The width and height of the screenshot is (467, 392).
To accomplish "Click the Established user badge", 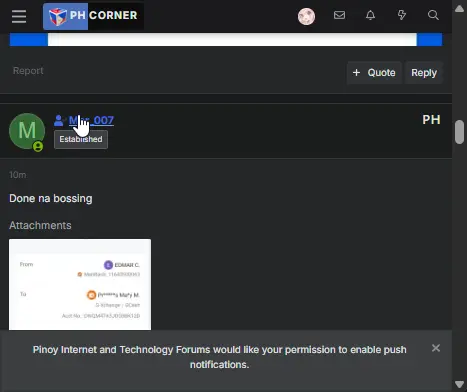I will [81, 139].
